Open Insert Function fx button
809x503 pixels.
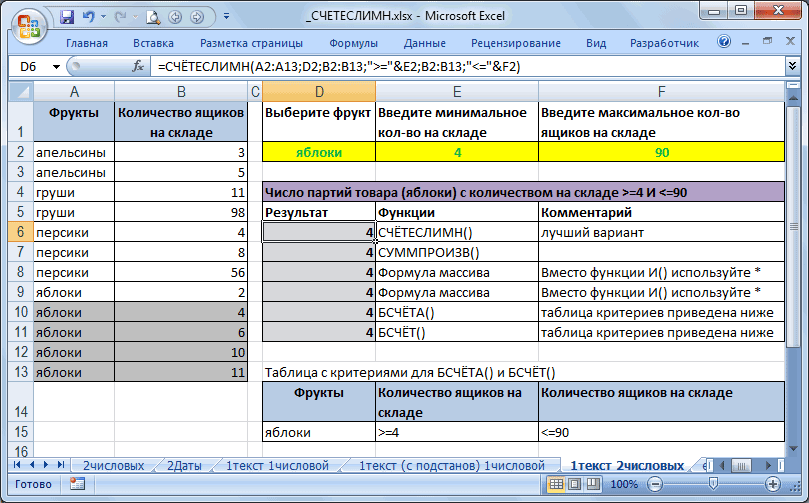click(x=138, y=67)
